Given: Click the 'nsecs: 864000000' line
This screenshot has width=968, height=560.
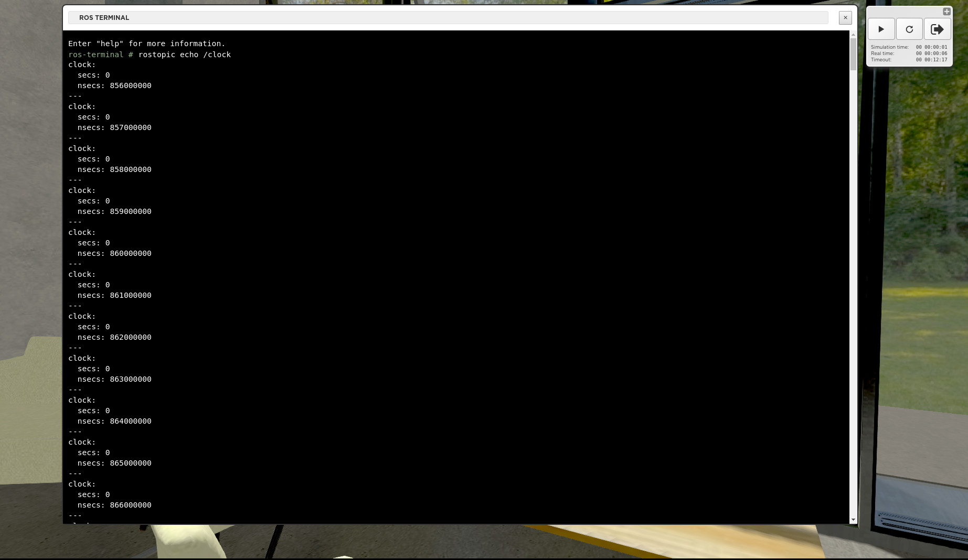Looking at the screenshot, I should 114,422.
